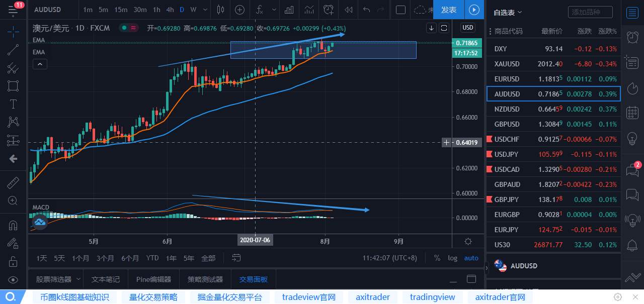Open the calendar icon in right sidebar
644x304 pixels.
[632, 113]
